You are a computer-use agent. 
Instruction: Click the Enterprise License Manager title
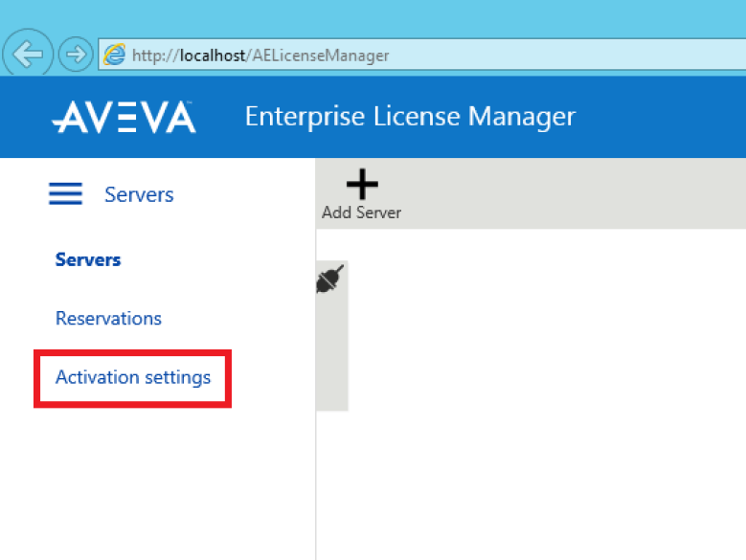pyautogui.click(x=410, y=117)
